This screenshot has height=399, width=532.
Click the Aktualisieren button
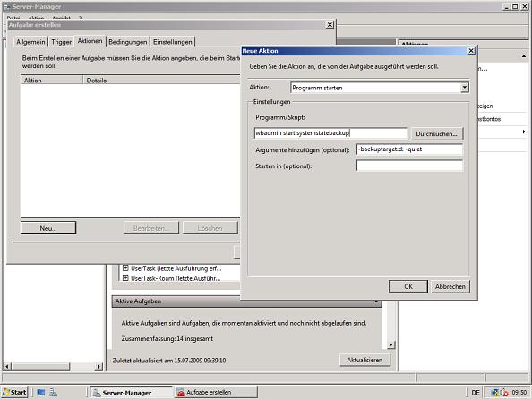coord(365,360)
